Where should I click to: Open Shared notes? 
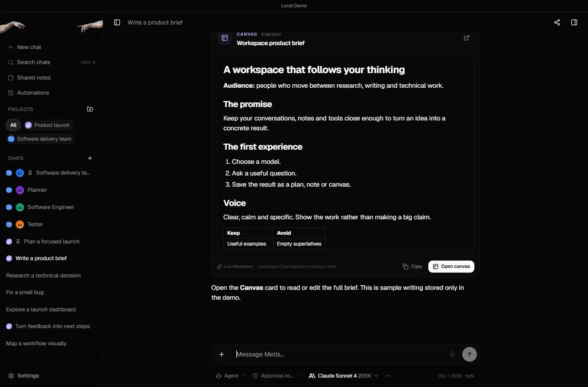(x=51, y=78)
